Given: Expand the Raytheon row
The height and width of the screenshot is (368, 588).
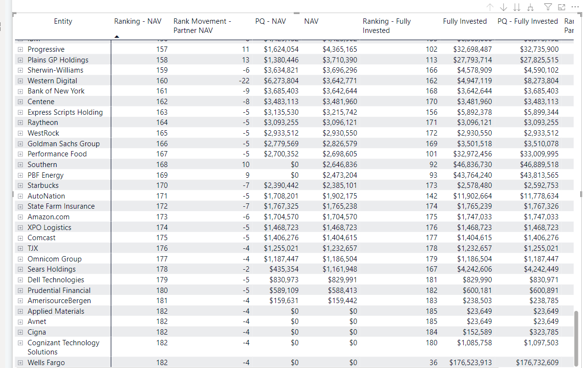Looking at the screenshot, I should click(20, 123).
